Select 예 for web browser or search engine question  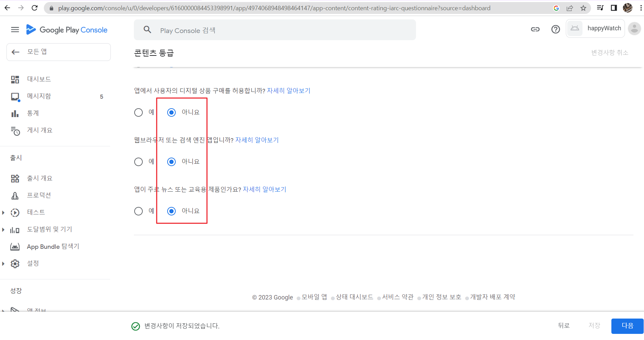tap(138, 162)
